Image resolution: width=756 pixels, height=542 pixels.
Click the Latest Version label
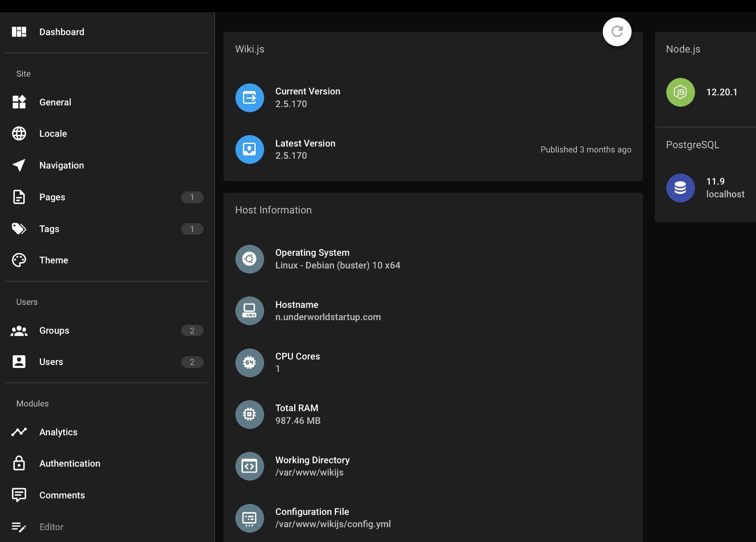(x=305, y=144)
